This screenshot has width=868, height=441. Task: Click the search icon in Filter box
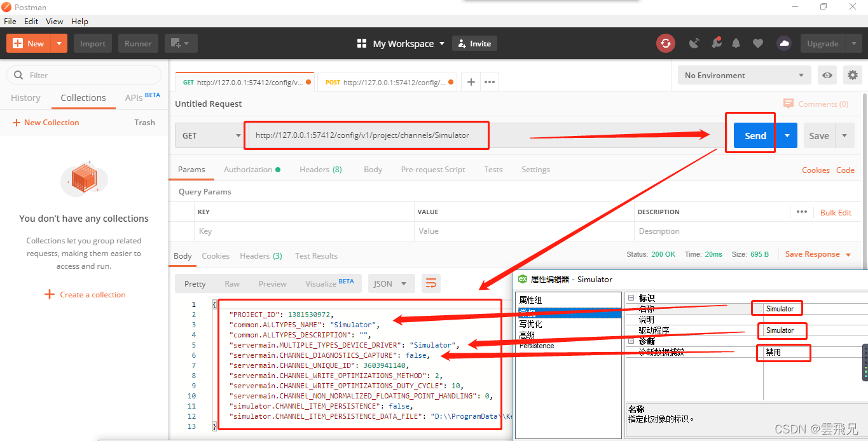(18, 75)
